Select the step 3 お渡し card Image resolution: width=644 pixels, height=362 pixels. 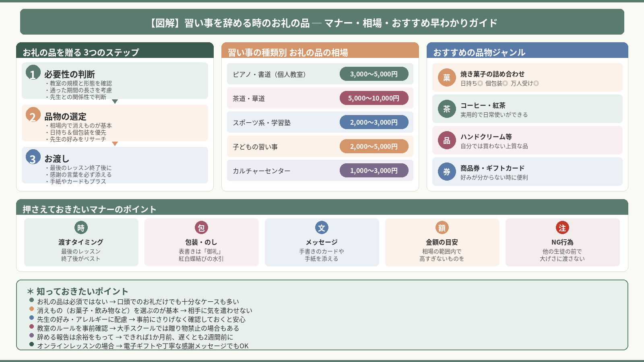[x=115, y=165]
